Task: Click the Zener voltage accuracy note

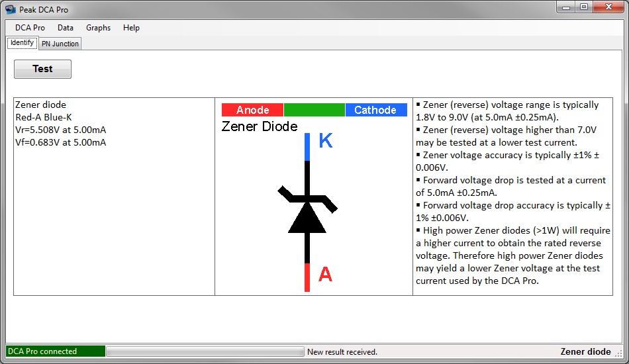Action: click(x=507, y=161)
